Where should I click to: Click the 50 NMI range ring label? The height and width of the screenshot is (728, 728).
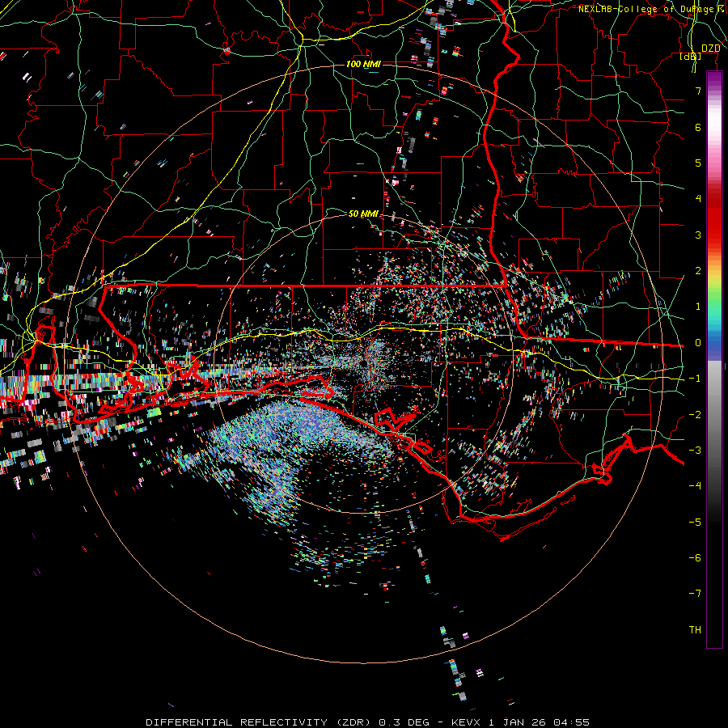[x=363, y=214]
